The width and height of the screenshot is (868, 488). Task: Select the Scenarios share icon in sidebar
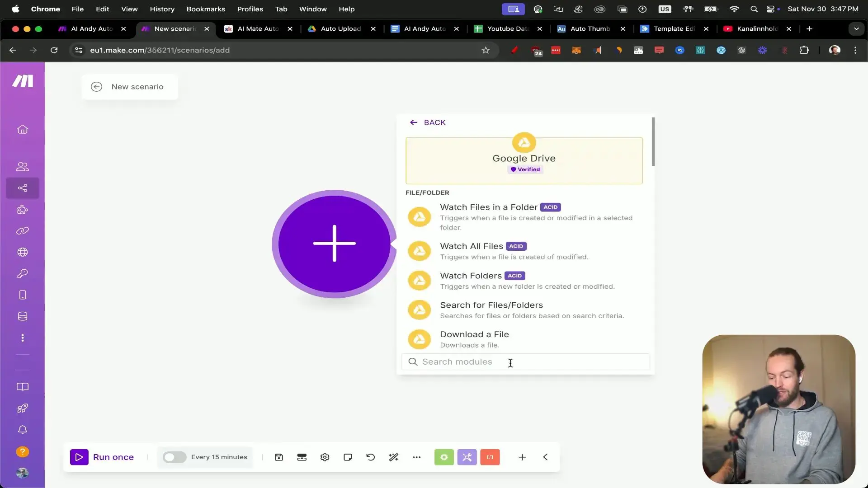(x=23, y=188)
